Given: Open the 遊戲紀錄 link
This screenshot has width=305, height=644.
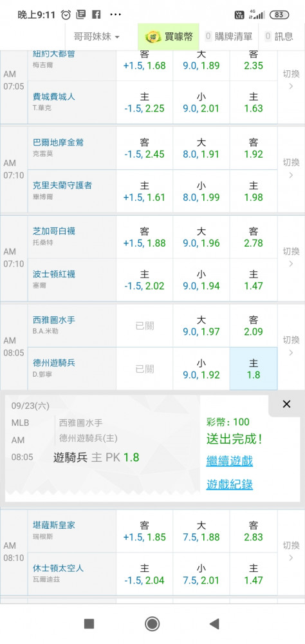Looking at the screenshot, I should pyautogui.click(x=230, y=485).
